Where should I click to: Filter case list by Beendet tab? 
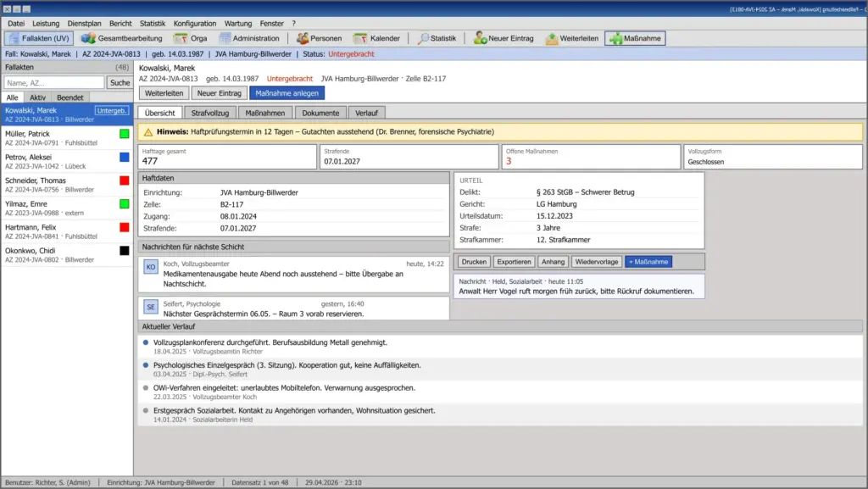coord(70,97)
